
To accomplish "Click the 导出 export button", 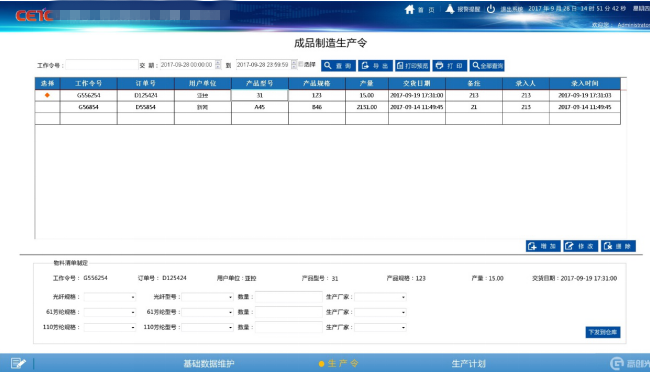I will coord(375,66).
